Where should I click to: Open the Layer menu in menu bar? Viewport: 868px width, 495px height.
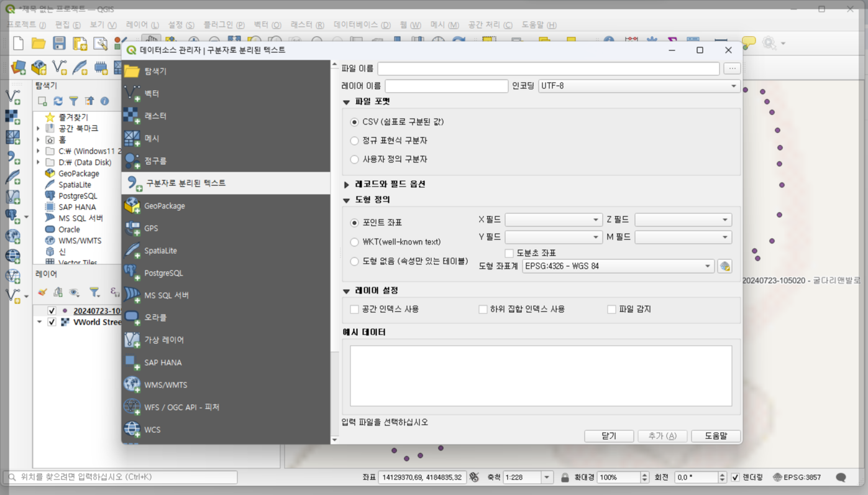tap(142, 25)
